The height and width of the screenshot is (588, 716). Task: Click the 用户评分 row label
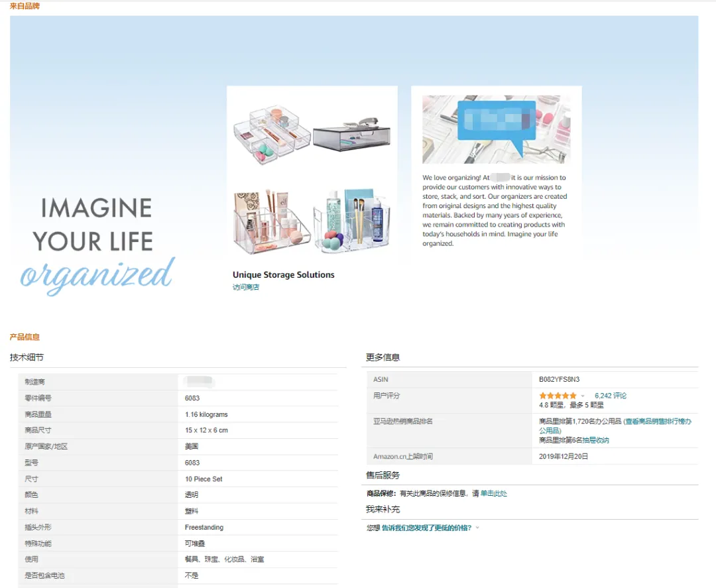coord(387,396)
